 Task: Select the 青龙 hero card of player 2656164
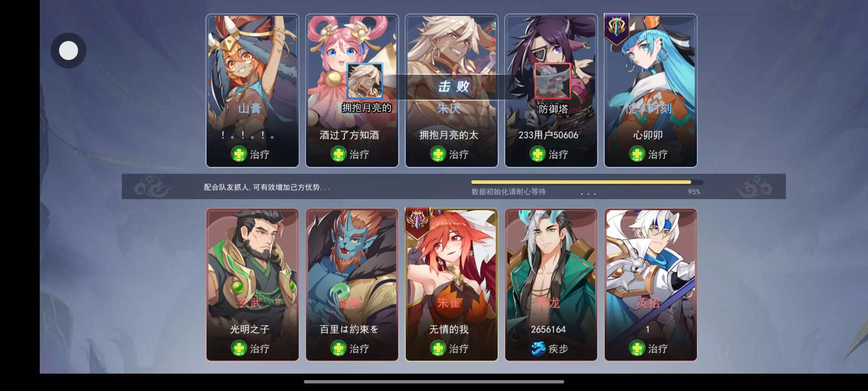tap(551, 285)
